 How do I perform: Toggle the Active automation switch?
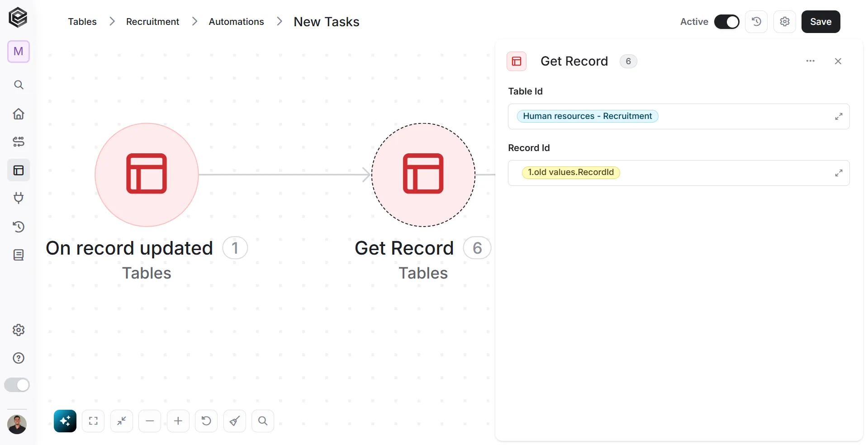point(727,22)
